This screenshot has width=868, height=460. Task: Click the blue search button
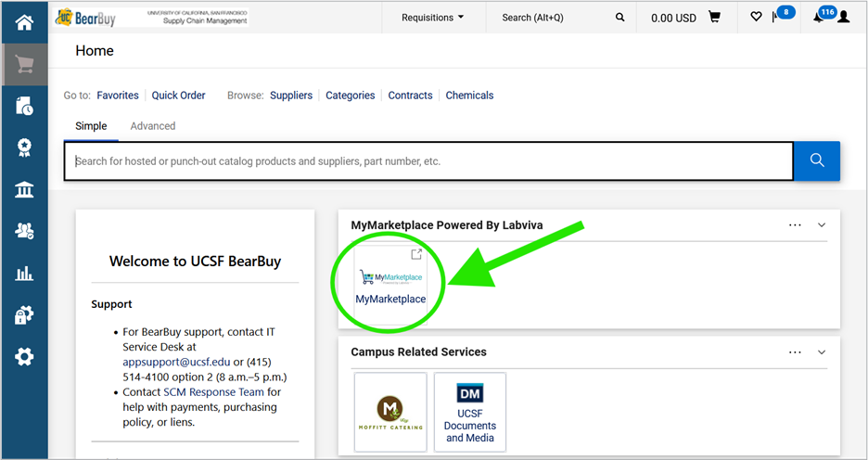[817, 160]
